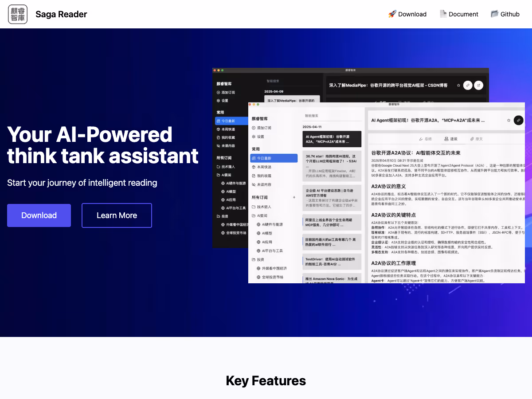Open 未读内容 in light window sidebar

262,184
